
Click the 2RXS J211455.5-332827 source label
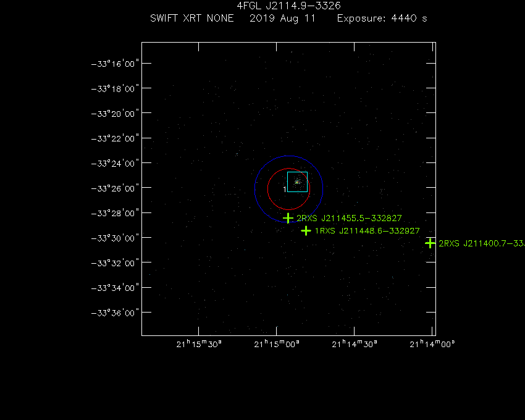pyautogui.click(x=349, y=219)
